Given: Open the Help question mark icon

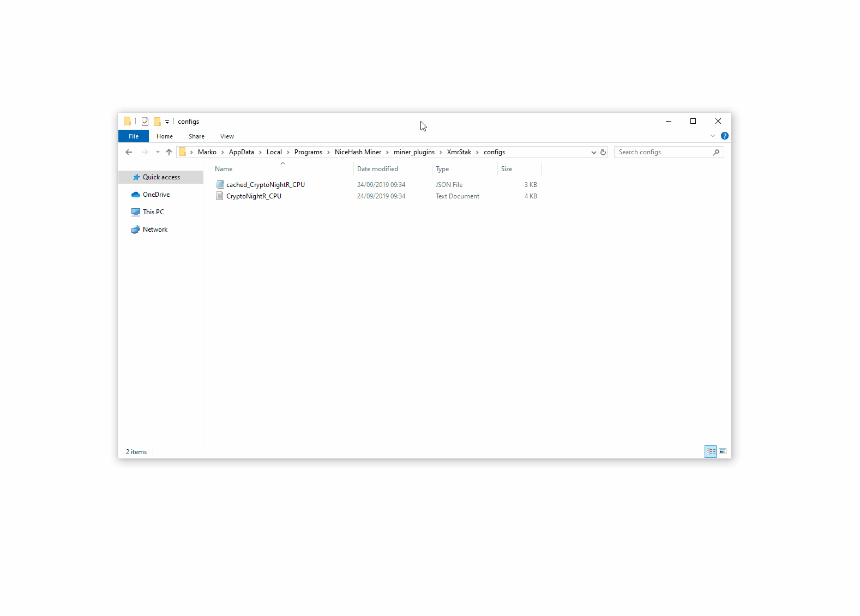Looking at the screenshot, I should click(x=724, y=136).
